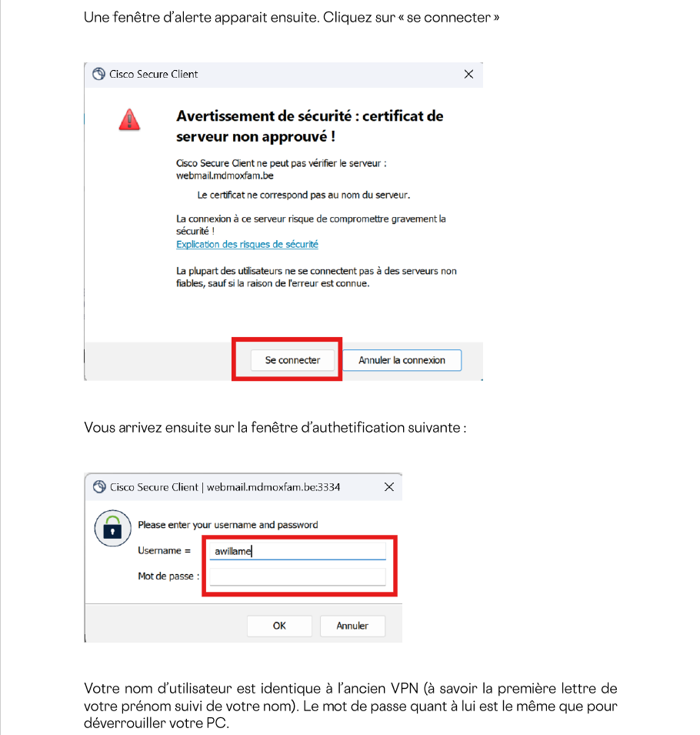Click the padlock icon in login dialog
Viewport: 700px width, 735px height.
pyautogui.click(x=112, y=528)
